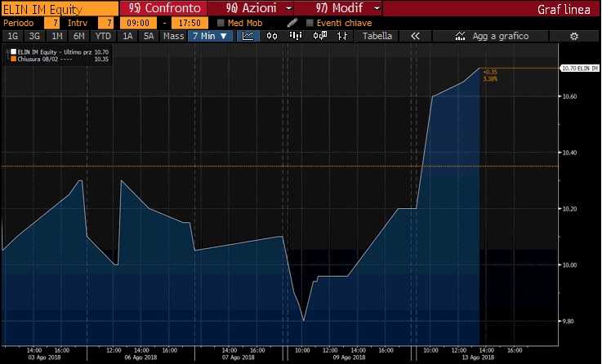
Task: Select the line chart type icon
Action: [248, 36]
